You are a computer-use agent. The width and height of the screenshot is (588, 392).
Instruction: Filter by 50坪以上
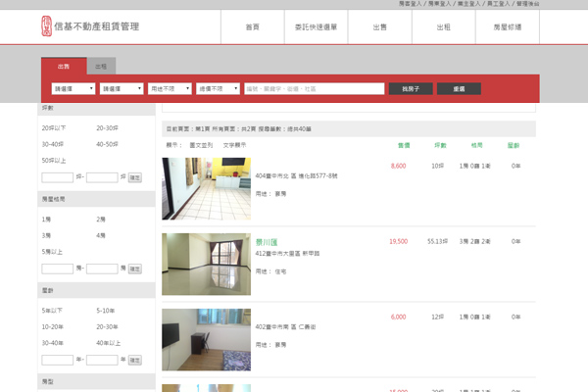coord(54,160)
